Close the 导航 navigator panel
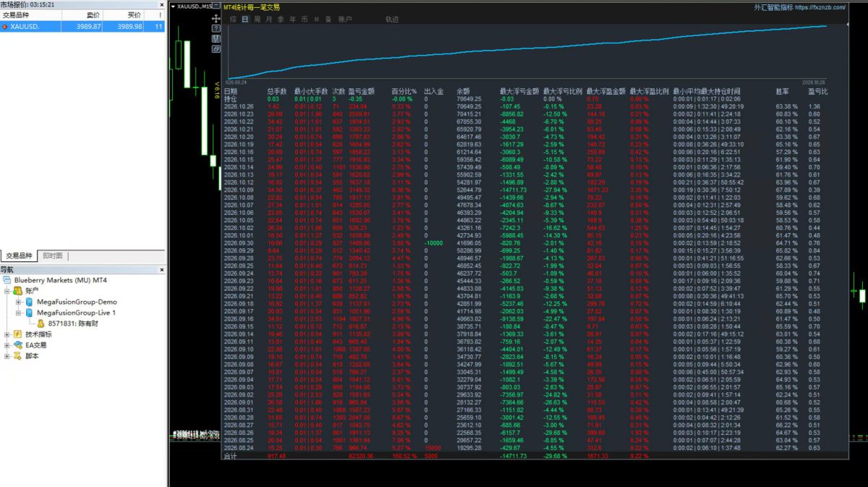 (x=162, y=270)
